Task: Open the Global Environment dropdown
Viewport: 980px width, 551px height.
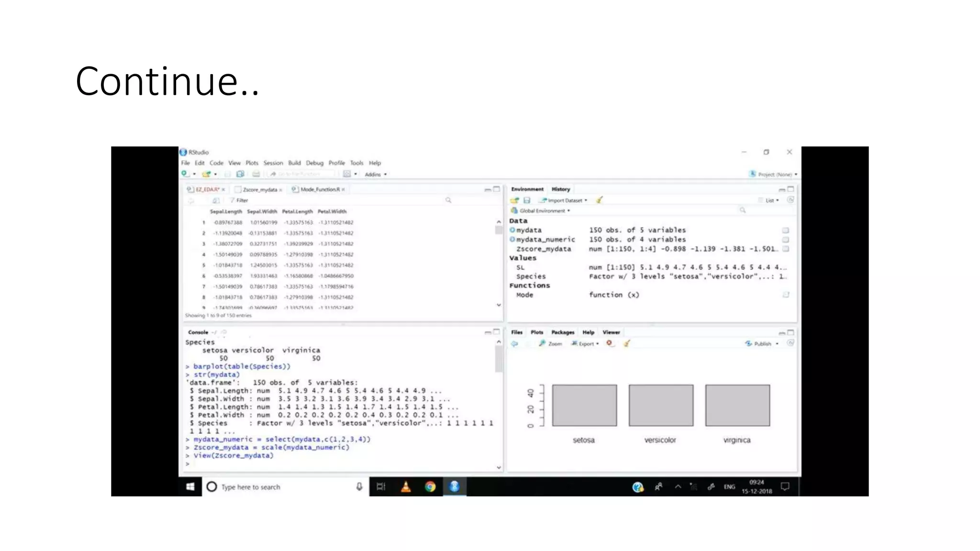Action: click(x=543, y=210)
